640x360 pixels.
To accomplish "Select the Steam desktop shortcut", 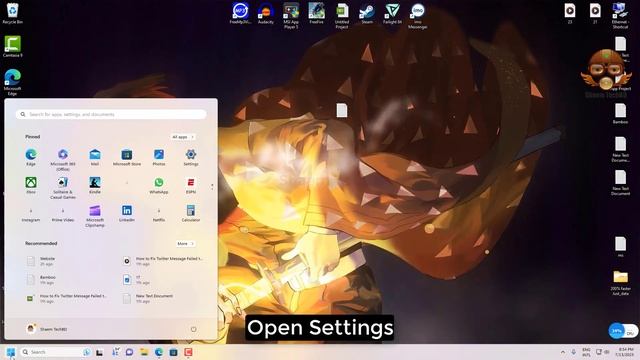I will [x=367, y=13].
